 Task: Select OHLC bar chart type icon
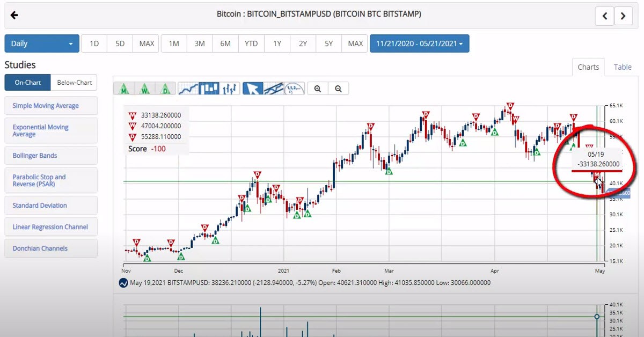229,89
